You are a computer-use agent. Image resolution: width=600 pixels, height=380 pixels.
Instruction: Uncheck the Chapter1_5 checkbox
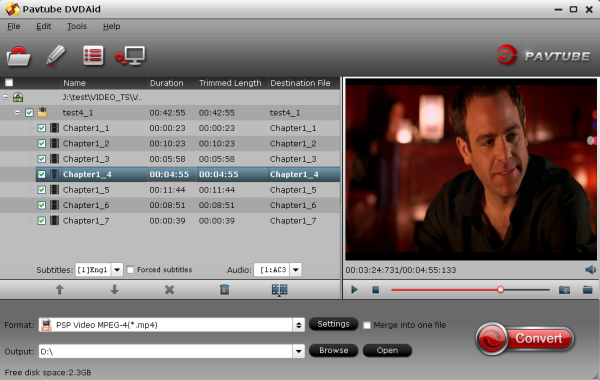tap(42, 190)
